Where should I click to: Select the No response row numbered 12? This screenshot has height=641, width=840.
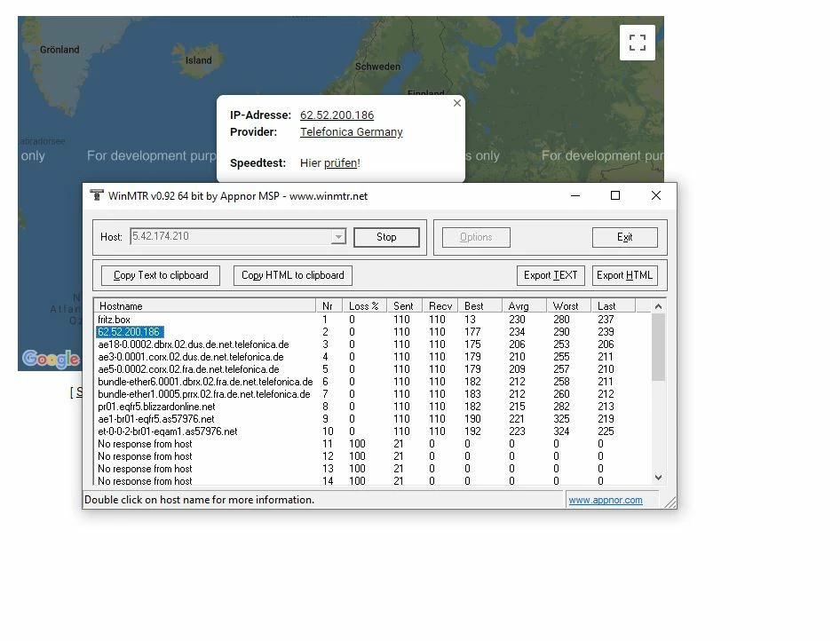[372, 456]
